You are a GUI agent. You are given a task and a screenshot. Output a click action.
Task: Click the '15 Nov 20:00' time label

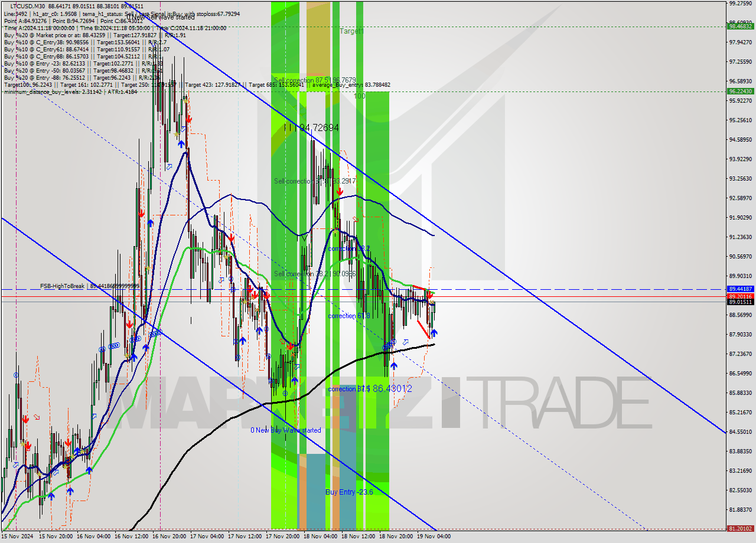56,537
